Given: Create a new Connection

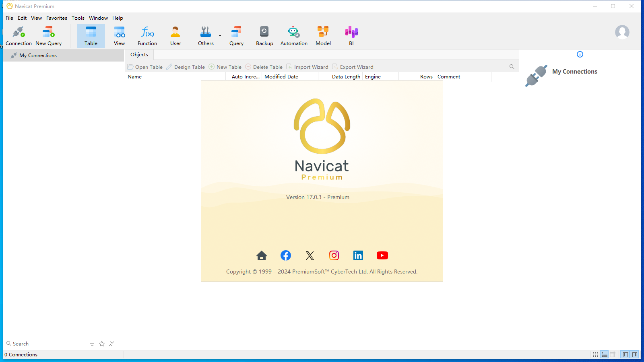Looking at the screenshot, I should point(19,35).
